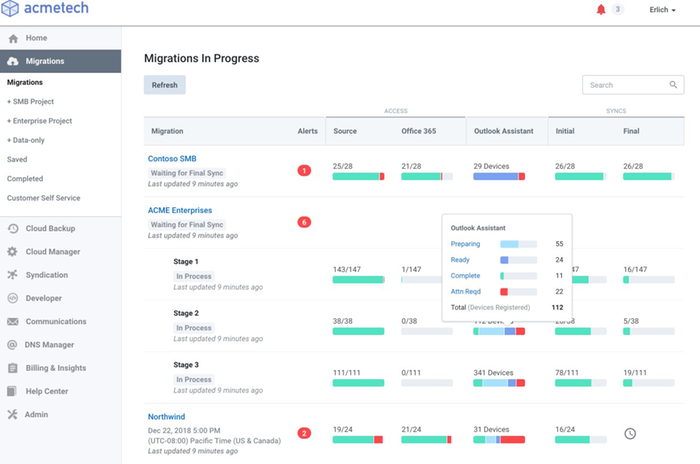Open the Migrations sidebar section

pyautogui.click(x=45, y=61)
